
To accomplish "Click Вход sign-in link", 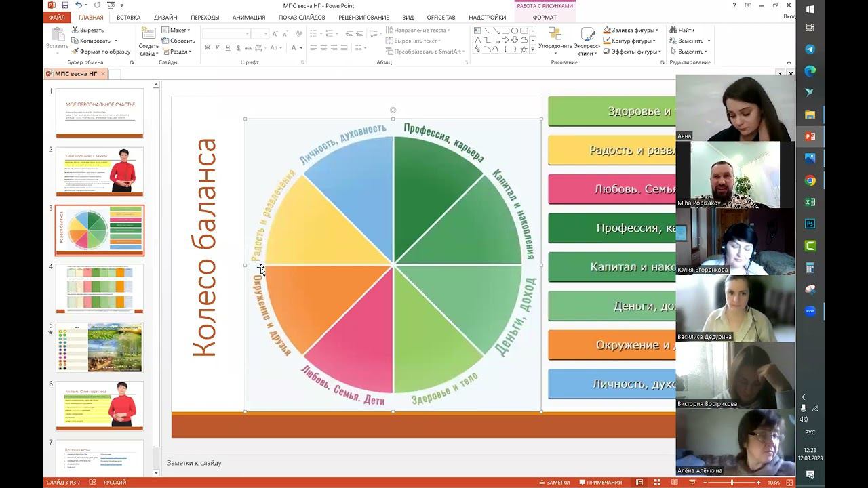I will [x=789, y=17].
